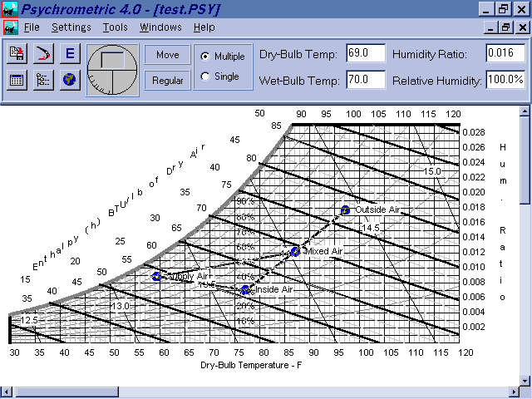
Task: Click the vertical scrollbar thumb
Action: [x=525, y=160]
